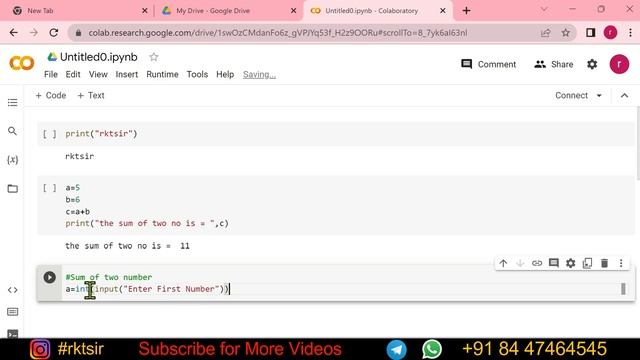This screenshot has height=360, width=640.
Task: Bookmark this page star icon
Action: pyautogui.click(x=565, y=33)
